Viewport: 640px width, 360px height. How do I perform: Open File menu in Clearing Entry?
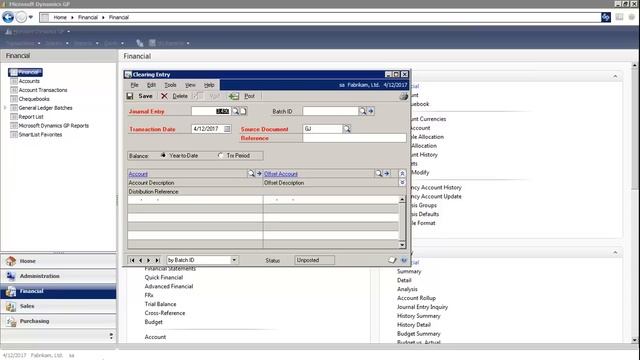coord(134,85)
